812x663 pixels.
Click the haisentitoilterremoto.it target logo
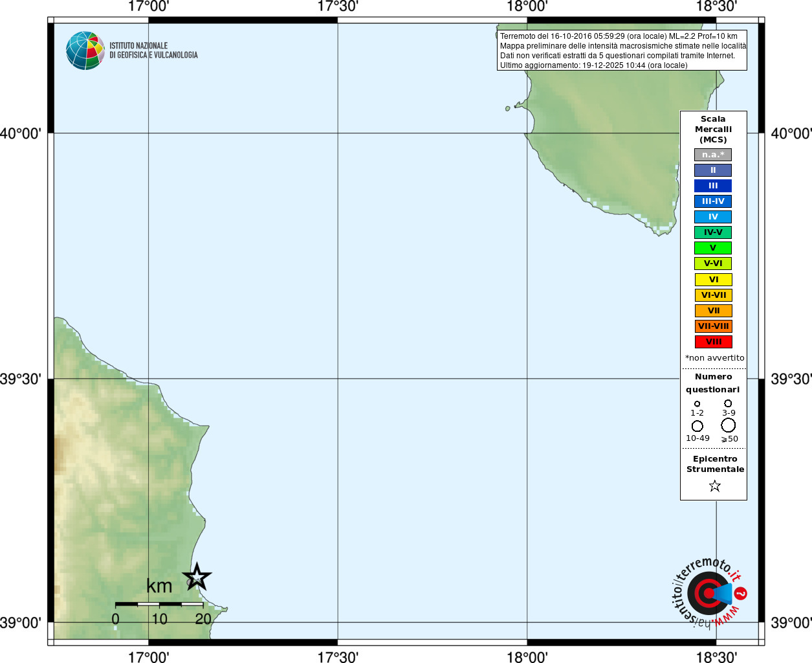709,593
